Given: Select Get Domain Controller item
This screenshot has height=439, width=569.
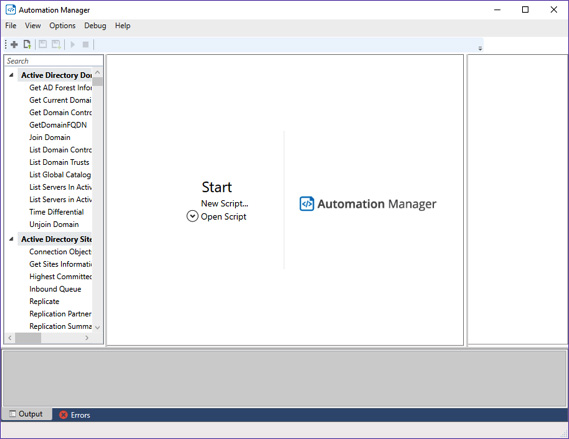Looking at the screenshot, I should point(60,112).
